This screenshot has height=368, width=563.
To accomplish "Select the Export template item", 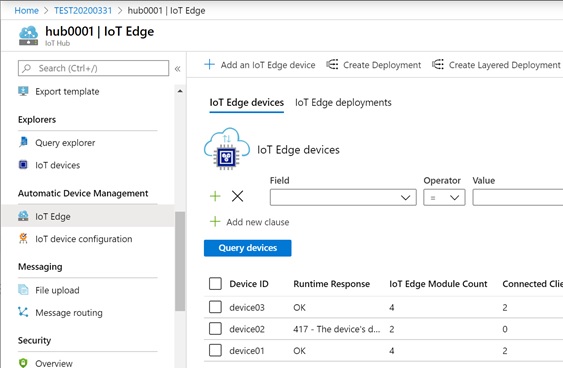I will pyautogui.click(x=67, y=92).
